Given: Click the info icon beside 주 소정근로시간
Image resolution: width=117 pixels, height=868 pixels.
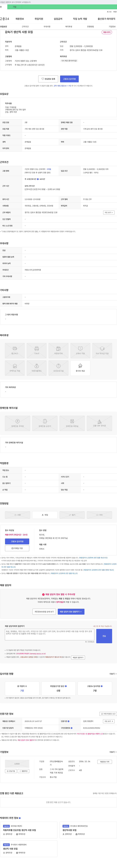Looking at the screenshot, I should 38,179.
